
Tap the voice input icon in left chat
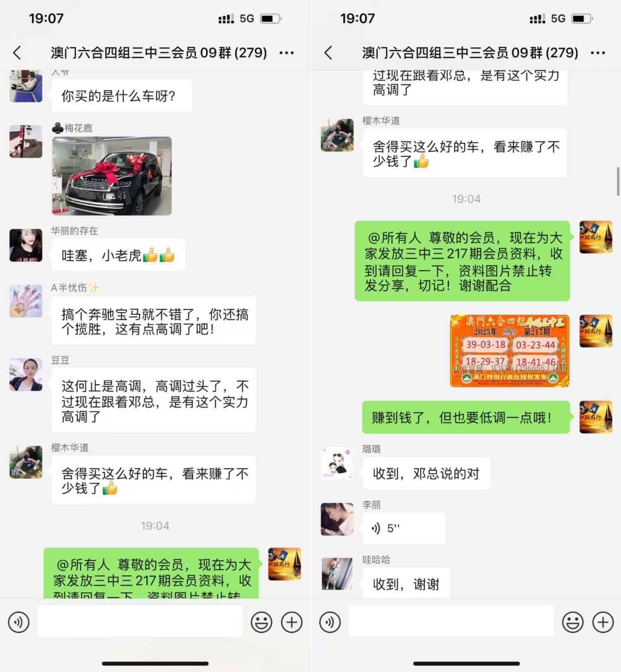tap(19, 622)
